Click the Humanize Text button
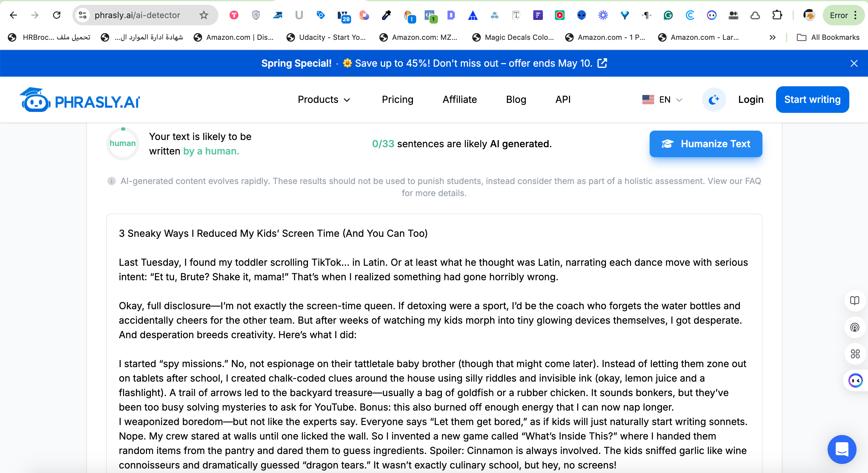The height and width of the screenshot is (473, 868). click(705, 144)
